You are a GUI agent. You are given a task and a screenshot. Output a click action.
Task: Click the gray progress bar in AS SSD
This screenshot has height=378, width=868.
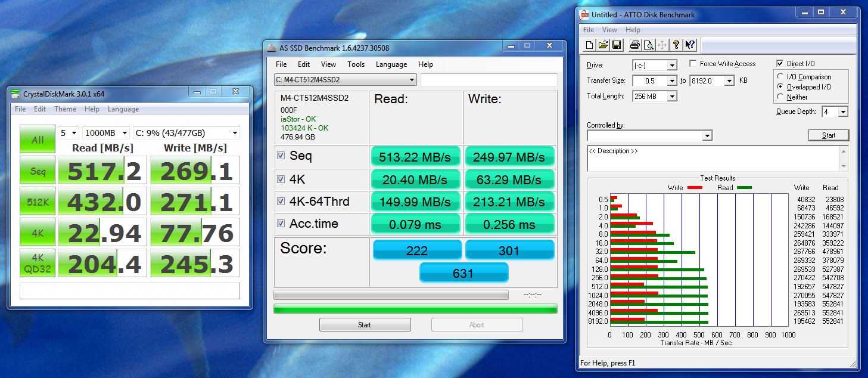click(x=391, y=295)
